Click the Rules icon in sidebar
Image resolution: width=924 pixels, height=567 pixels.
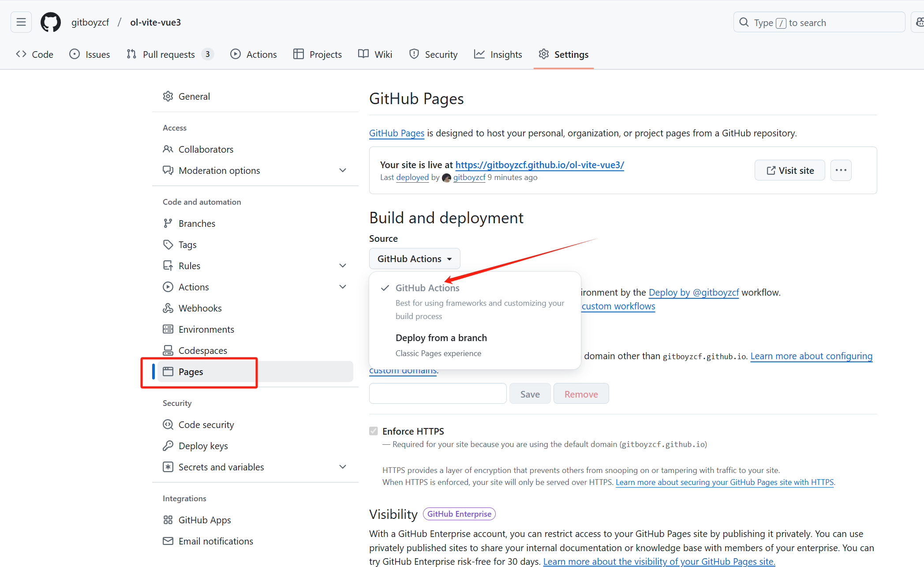point(168,266)
